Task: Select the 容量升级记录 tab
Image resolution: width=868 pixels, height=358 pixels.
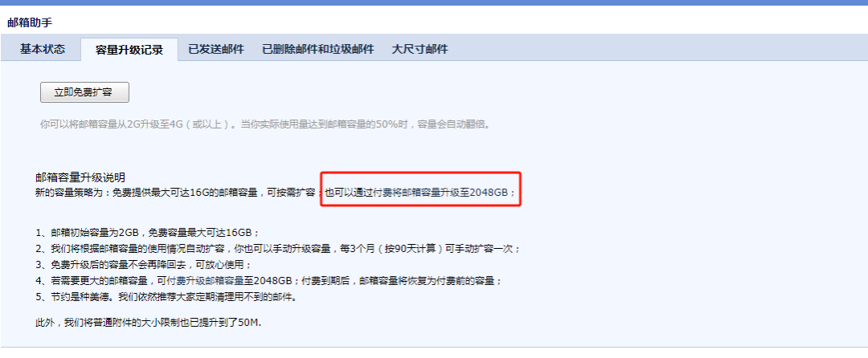Action: (129, 50)
